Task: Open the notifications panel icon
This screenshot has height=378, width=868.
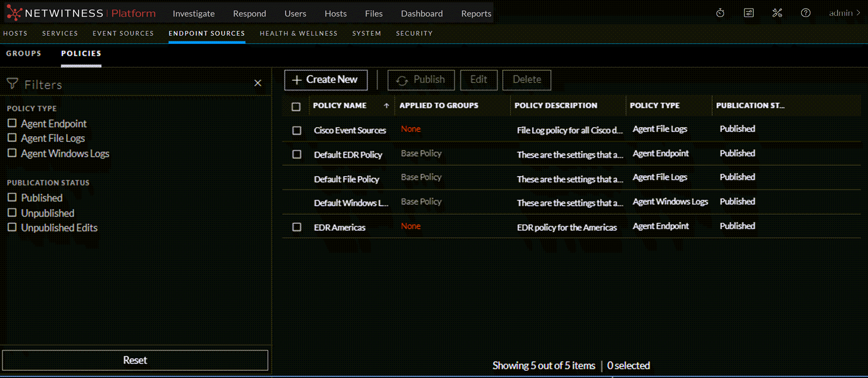Action: 749,13
